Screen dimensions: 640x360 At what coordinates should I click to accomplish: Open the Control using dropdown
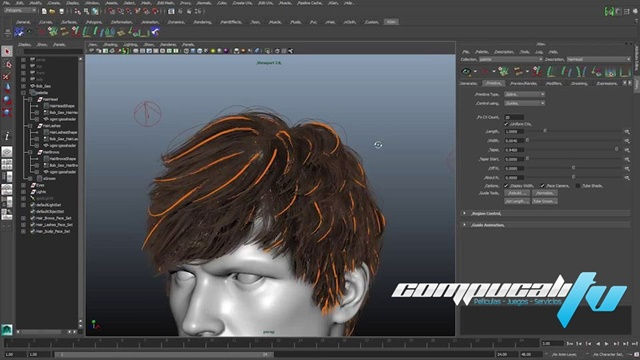(x=524, y=103)
